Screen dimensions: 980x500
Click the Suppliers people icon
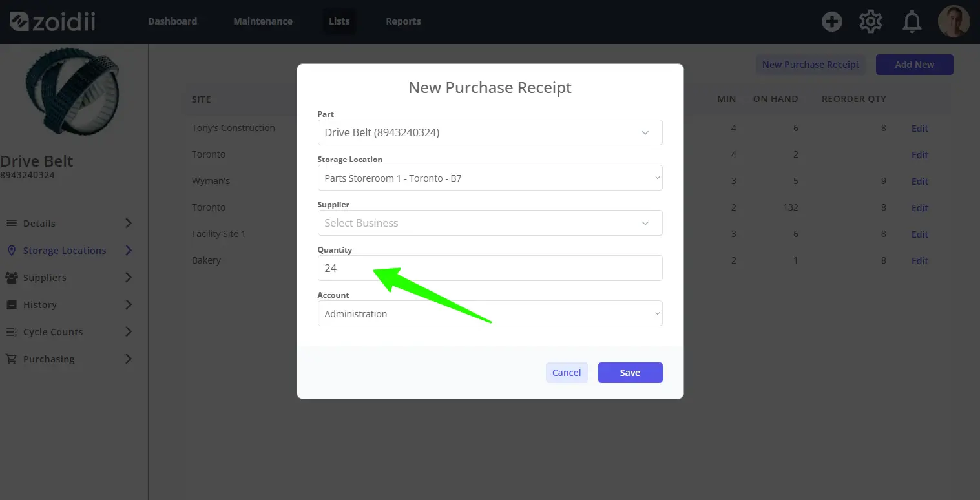(11, 277)
